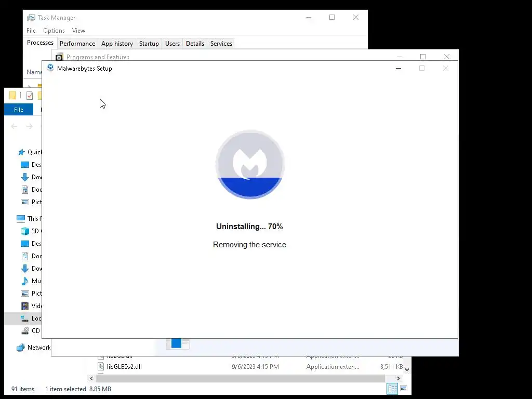Click the horizontal scrollbar thumb in Explorer
The width and height of the screenshot is (532, 399).
pos(241,378)
